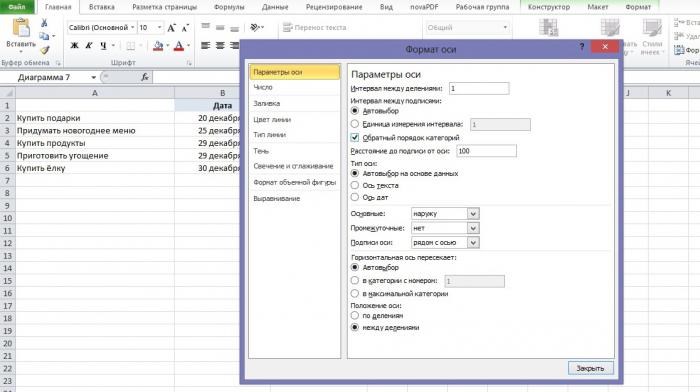Switch to the Данные ribbon tab
700x392 pixels.
(x=275, y=7)
